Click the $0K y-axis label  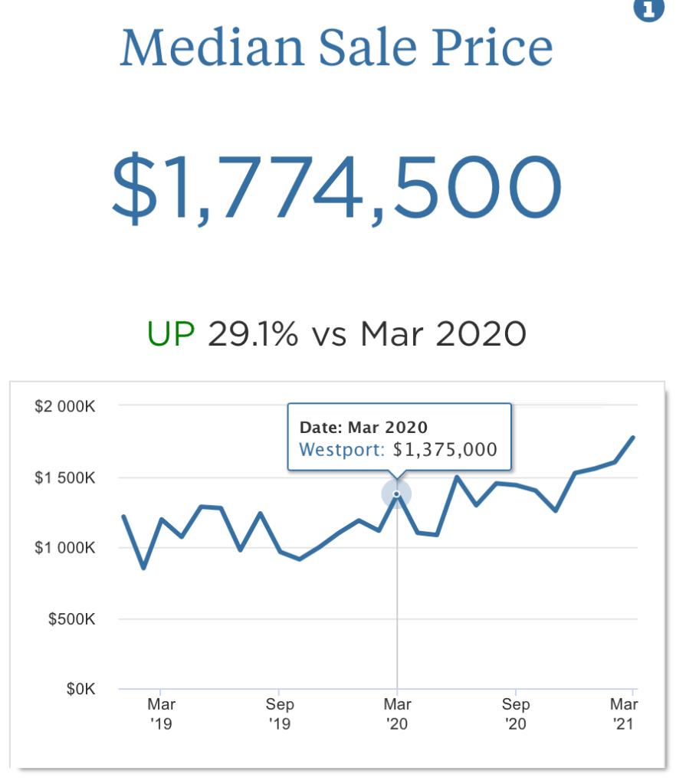[x=80, y=689]
